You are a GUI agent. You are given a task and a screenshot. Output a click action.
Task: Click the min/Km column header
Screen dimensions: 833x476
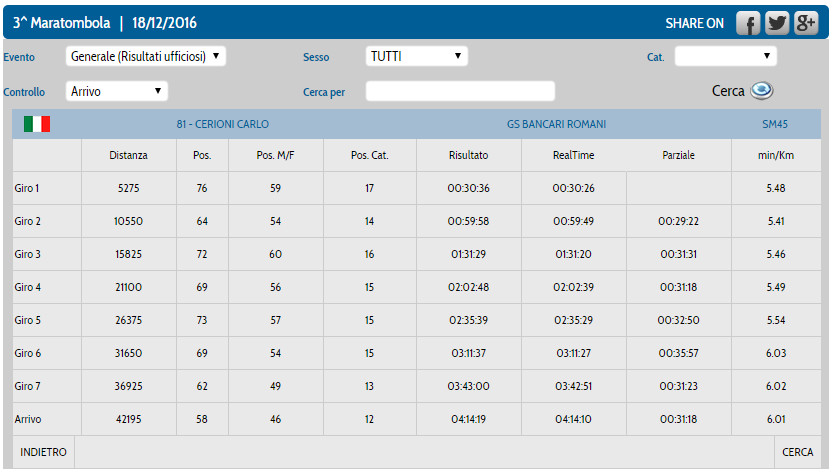pos(775,156)
